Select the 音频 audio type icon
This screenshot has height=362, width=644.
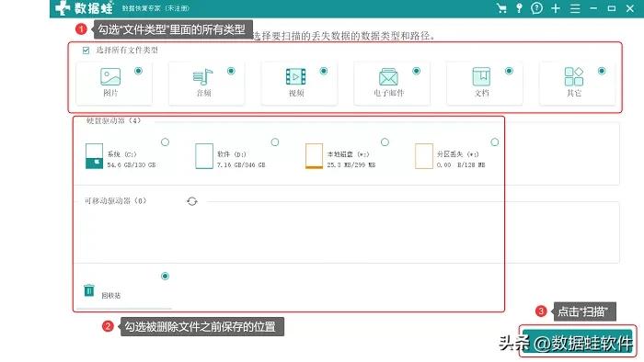(203, 76)
